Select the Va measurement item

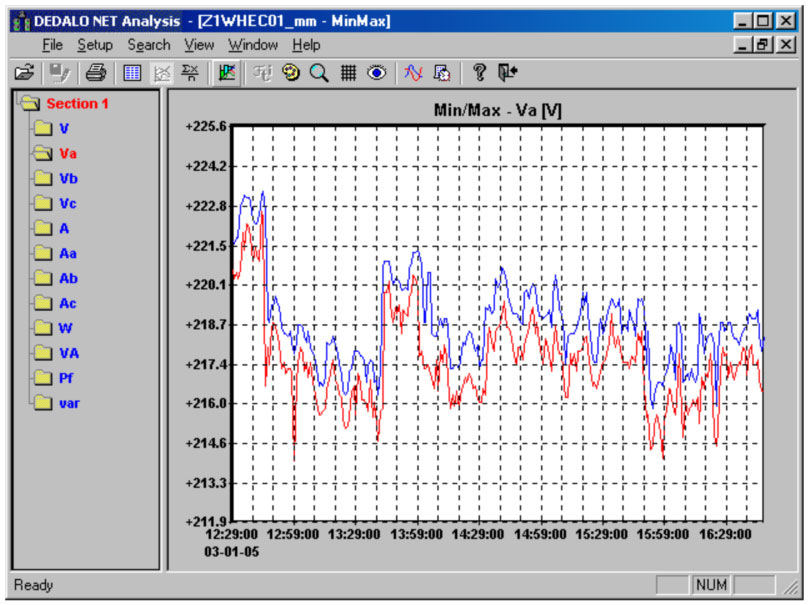[68, 154]
